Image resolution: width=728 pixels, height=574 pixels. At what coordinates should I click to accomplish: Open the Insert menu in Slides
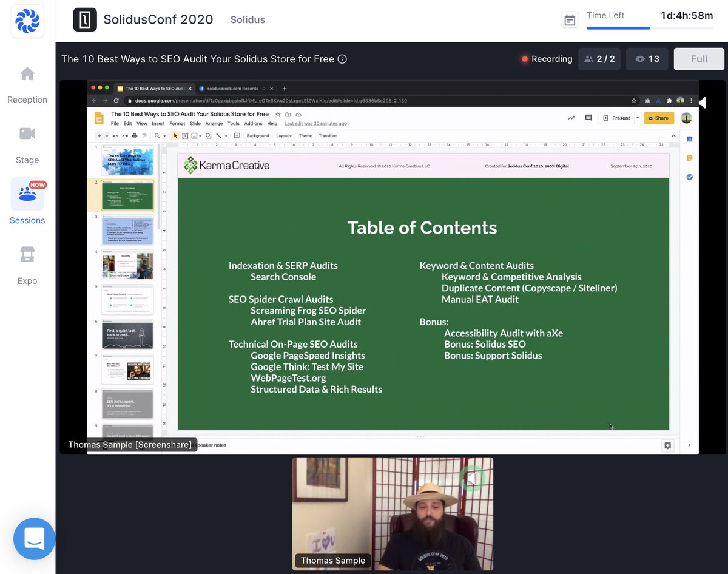(x=158, y=123)
